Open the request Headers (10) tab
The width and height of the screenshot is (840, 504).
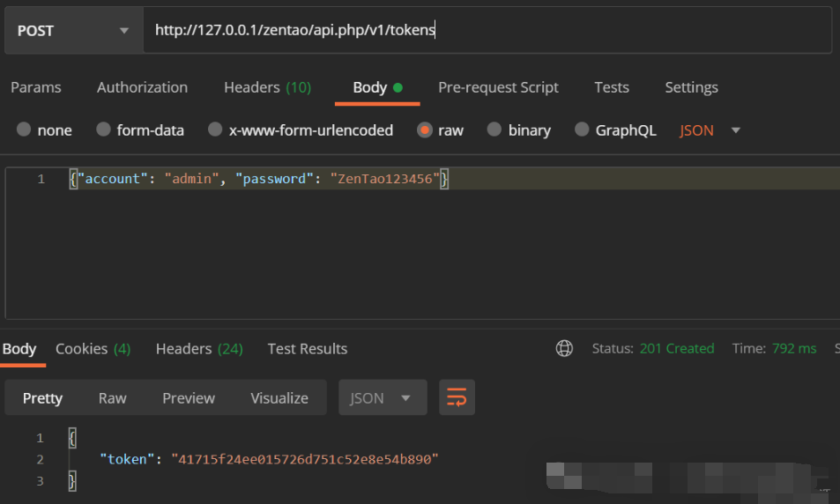(x=267, y=87)
